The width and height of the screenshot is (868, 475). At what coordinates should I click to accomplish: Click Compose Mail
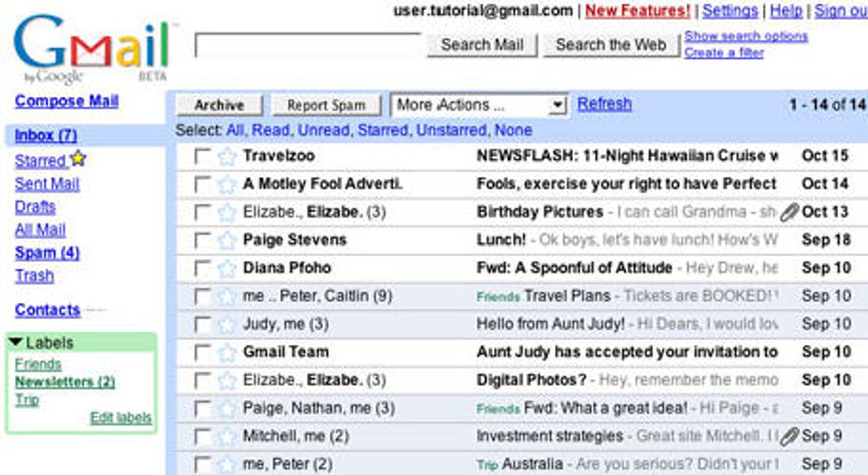[x=66, y=101]
